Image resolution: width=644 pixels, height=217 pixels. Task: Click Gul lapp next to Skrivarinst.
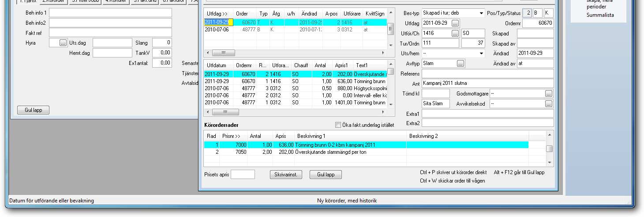click(326, 175)
